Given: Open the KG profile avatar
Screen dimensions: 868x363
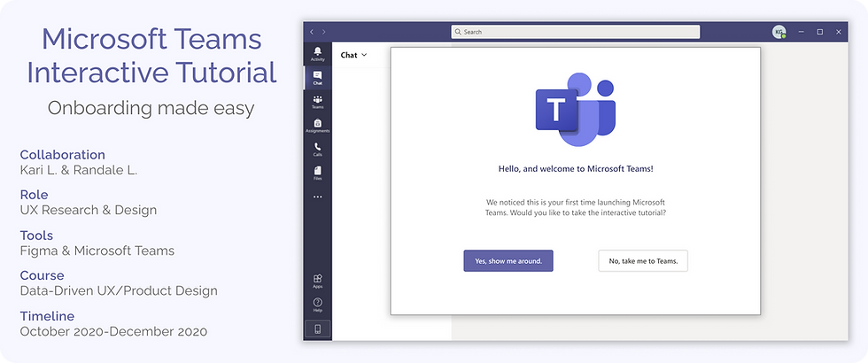Looking at the screenshot, I should pos(779,32).
